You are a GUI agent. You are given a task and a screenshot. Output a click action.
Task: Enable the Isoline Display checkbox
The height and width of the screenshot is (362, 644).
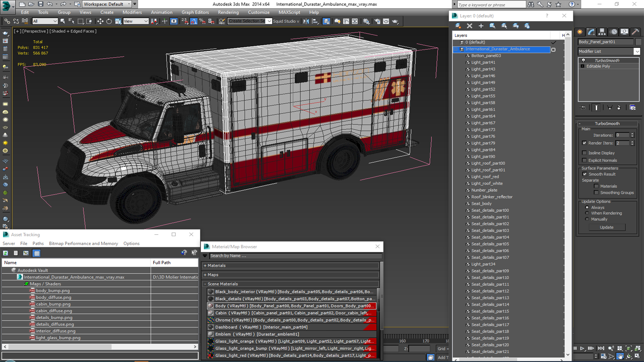(584, 153)
